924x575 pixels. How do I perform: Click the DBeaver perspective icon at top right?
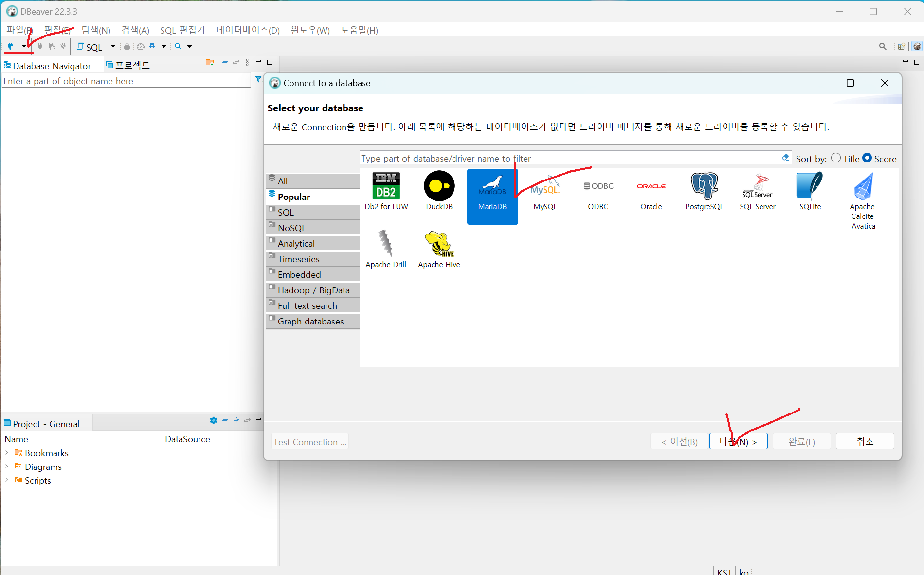click(917, 46)
